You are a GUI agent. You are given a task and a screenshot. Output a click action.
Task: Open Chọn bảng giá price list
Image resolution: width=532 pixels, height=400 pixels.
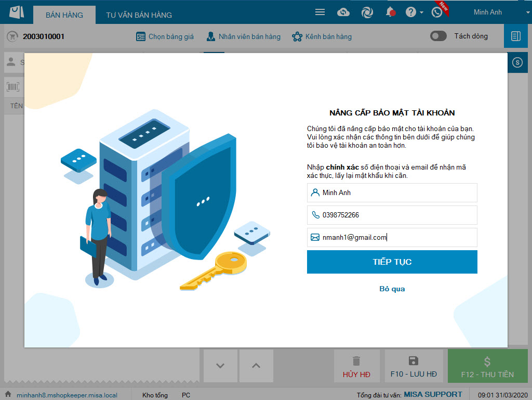click(165, 37)
